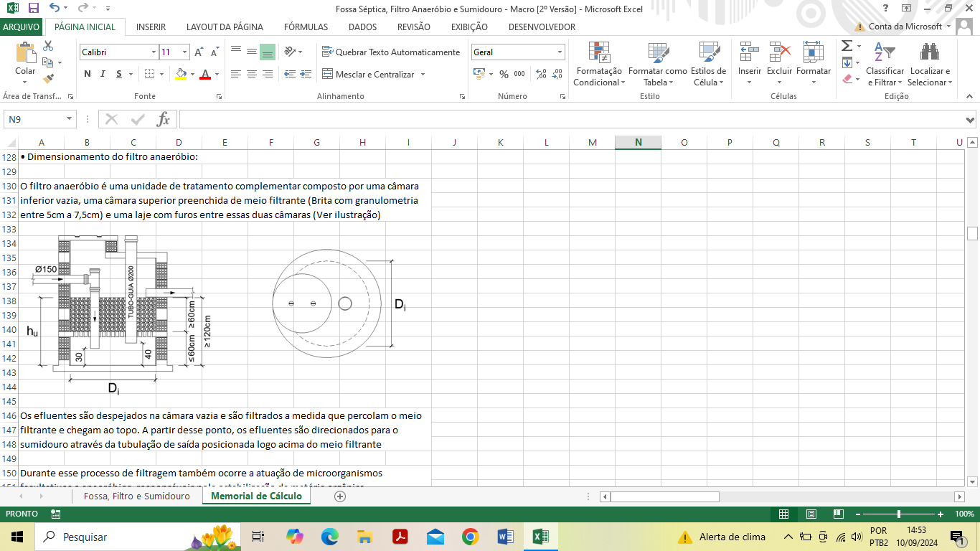Viewport: 980px width, 551px height.
Task: Toggle Quebrar Texto Automaticamente
Action: (391, 52)
